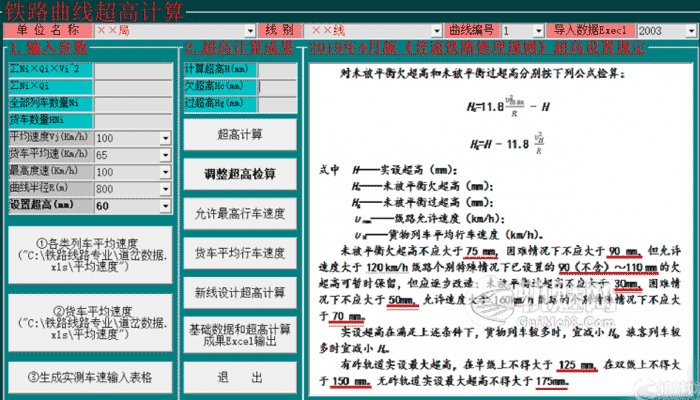700x400 pixels.
Task: Click the 1.输入参数 section heading
Action: [49, 48]
